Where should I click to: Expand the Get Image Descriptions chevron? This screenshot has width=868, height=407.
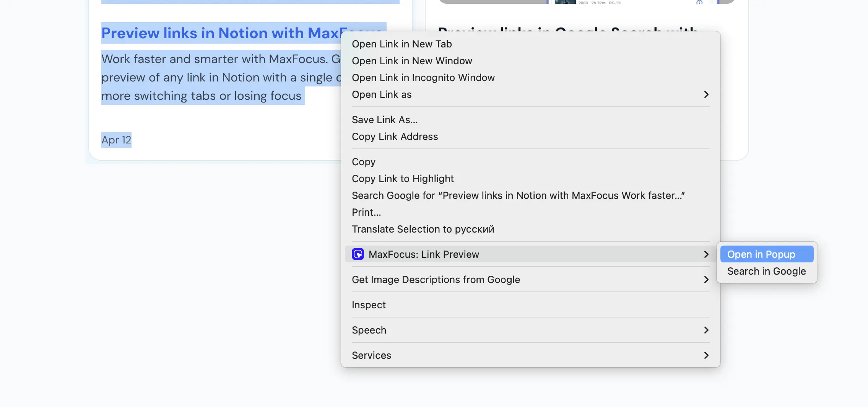point(706,280)
